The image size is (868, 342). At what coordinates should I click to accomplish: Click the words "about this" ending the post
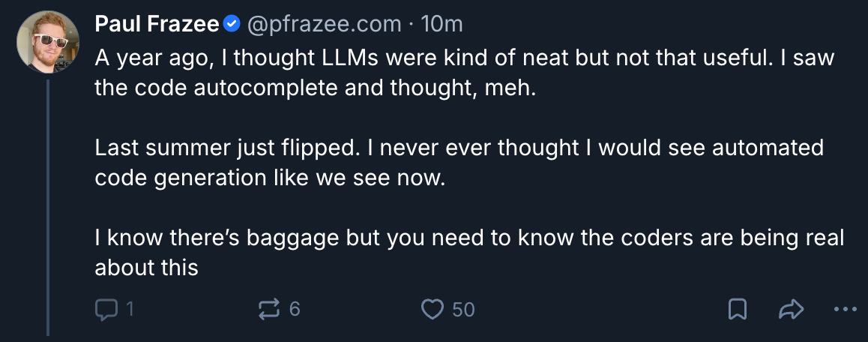146,267
